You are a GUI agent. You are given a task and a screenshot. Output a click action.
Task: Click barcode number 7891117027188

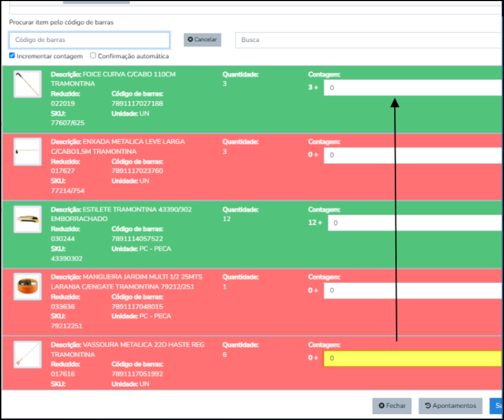tap(137, 103)
